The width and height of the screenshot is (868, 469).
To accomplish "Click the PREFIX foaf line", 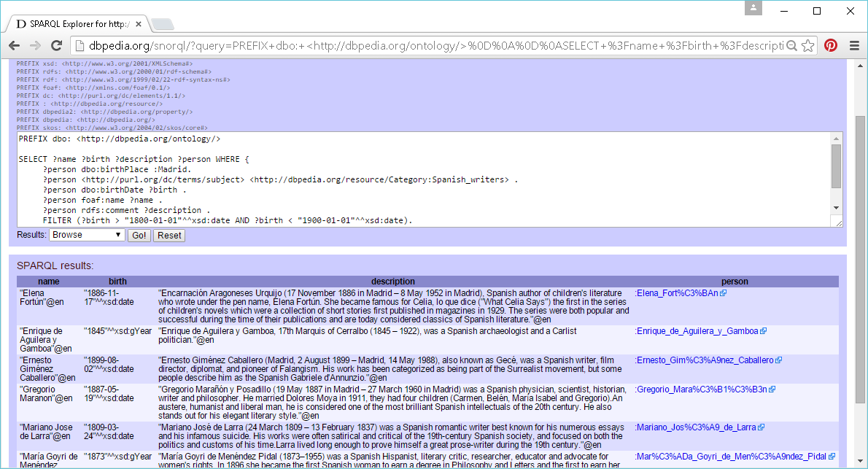I will tap(93, 88).
